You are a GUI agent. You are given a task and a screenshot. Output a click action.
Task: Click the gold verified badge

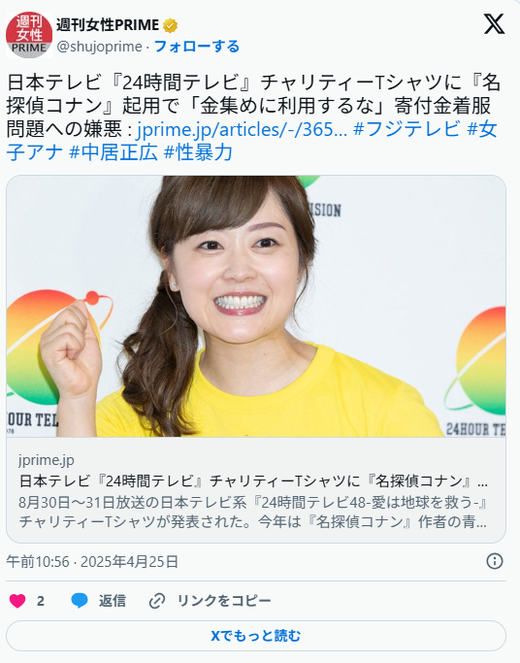pos(170,26)
